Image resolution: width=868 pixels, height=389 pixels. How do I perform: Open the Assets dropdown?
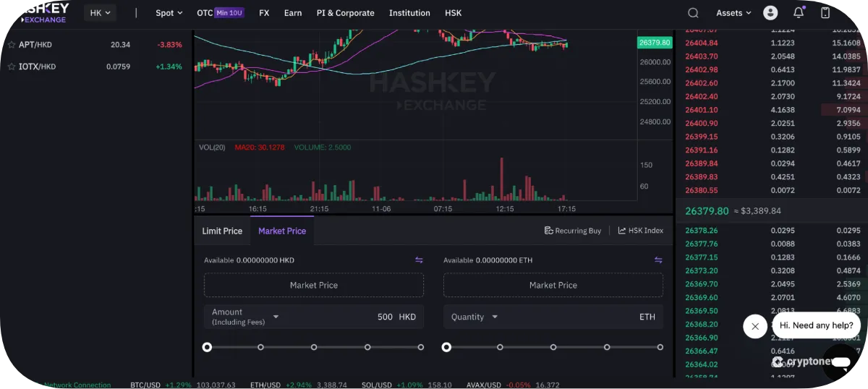(x=733, y=13)
